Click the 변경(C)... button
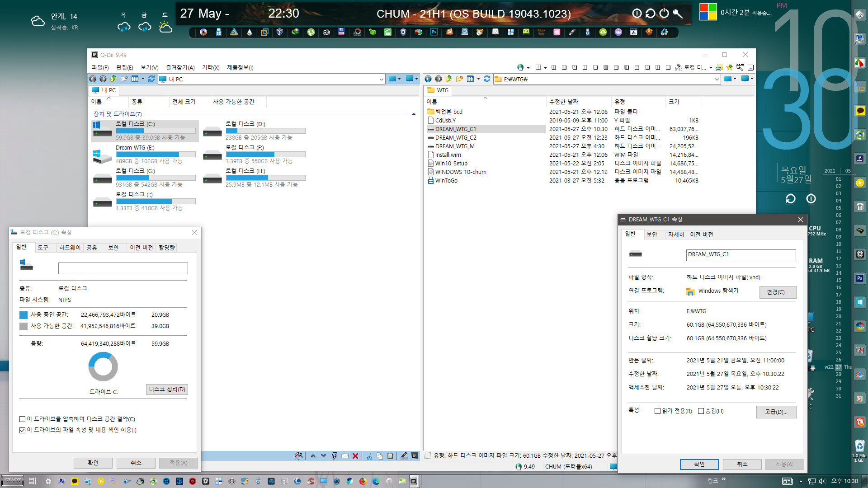The height and width of the screenshot is (488, 868). pos(778,292)
